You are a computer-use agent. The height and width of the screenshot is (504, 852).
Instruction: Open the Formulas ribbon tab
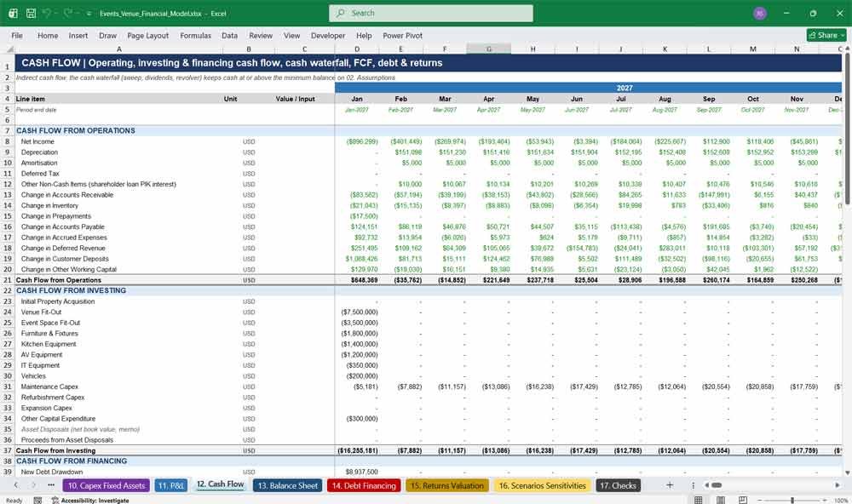click(x=196, y=35)
